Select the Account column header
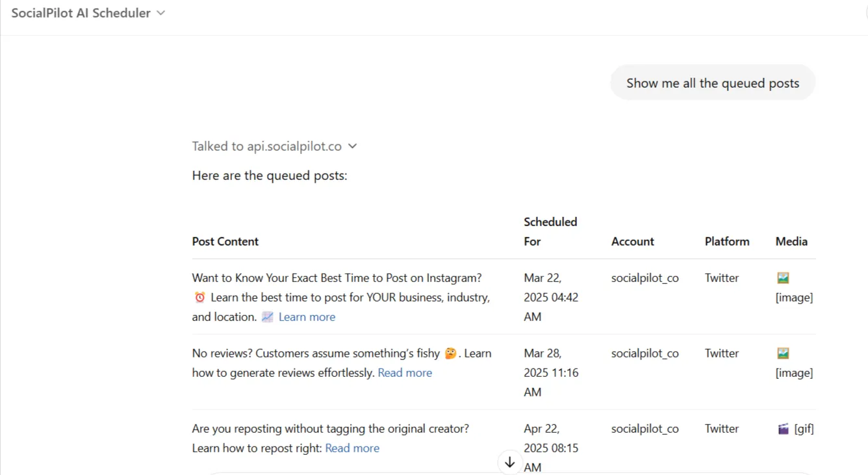This screenshot has width=868, height=475. [632, 241]
